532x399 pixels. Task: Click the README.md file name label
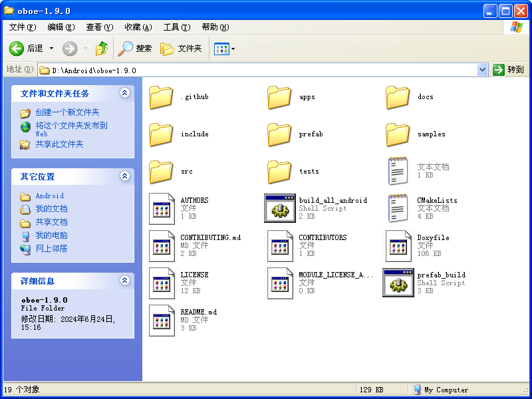[x=198, y=312]
